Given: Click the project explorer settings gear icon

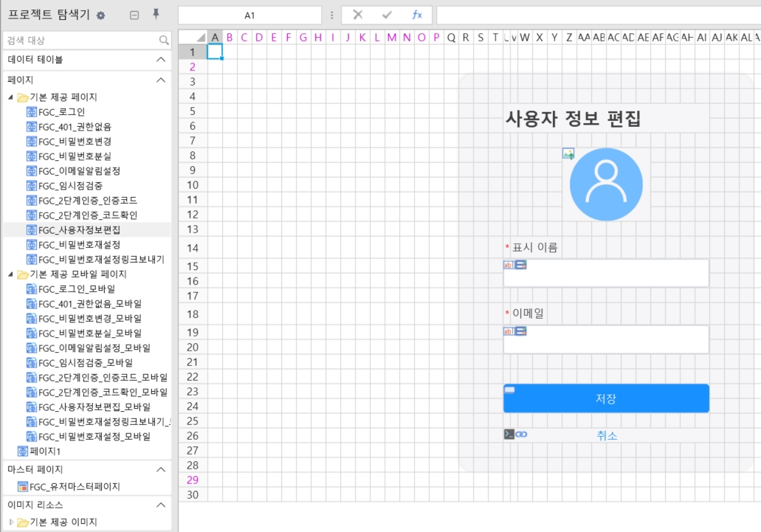Looking at the screenshot, I should tap(101, 15).
